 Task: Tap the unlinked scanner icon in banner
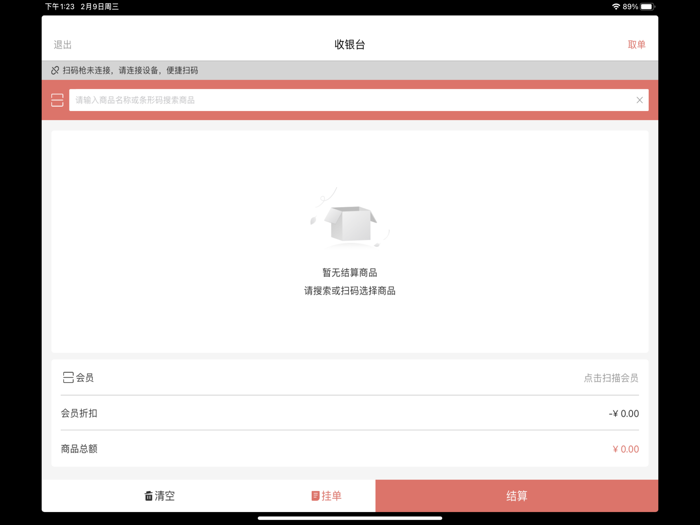tap(55, 70)
